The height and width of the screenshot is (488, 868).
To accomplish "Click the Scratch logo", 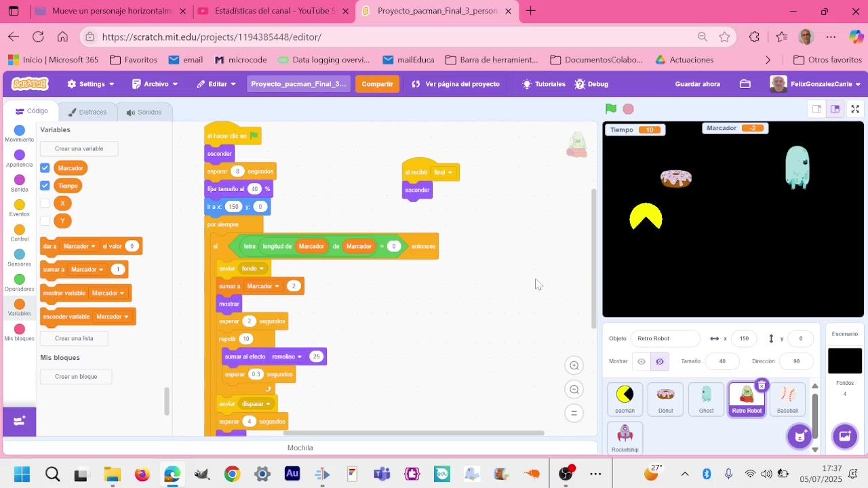I will click(30, 84).
